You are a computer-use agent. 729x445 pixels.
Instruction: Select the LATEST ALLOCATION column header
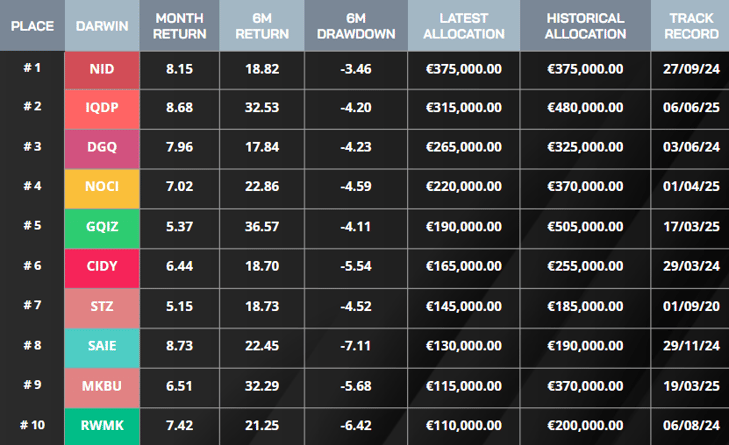point(464,26)
